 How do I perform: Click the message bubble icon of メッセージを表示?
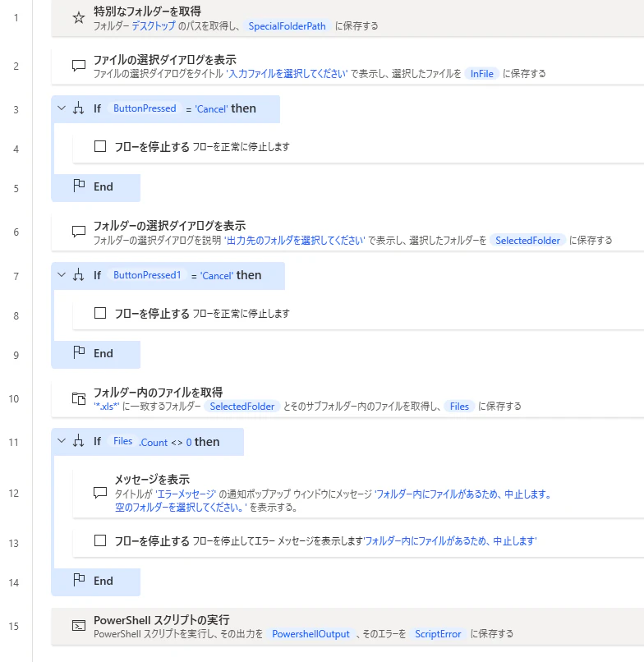pos(100,493)
